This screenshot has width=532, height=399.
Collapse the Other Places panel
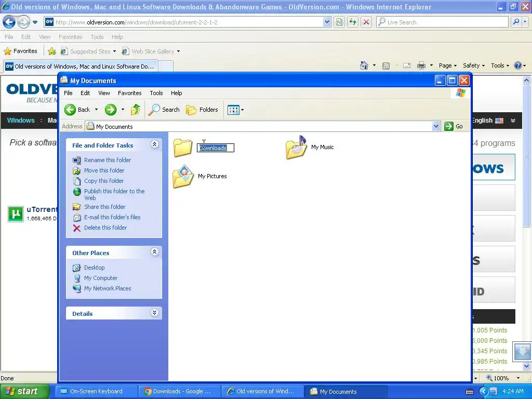154,252
